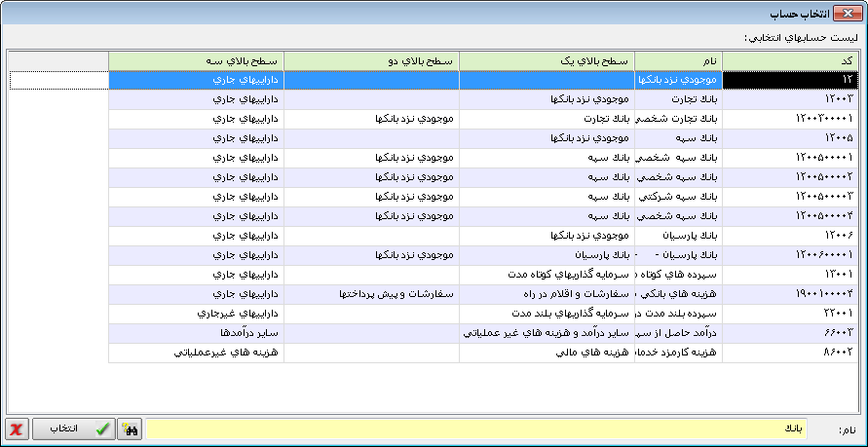Click هزينه هاي غيرعملياتي cell
Viewport: 868px width, 447px height.
coord(196,352)
